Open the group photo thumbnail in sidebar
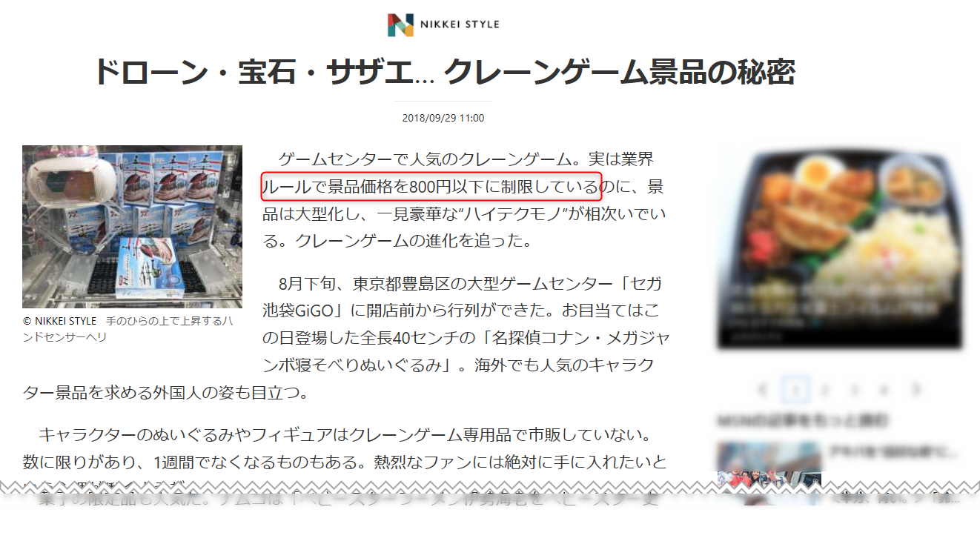Image resolution: width=980 pixels, height=544 pixels. (769, 480)
